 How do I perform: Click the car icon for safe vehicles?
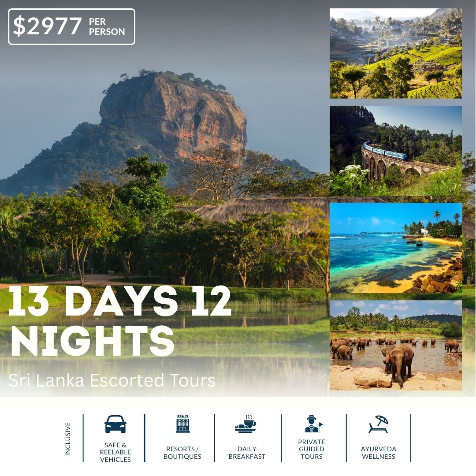pyautogui.click(x=115, y=424)
